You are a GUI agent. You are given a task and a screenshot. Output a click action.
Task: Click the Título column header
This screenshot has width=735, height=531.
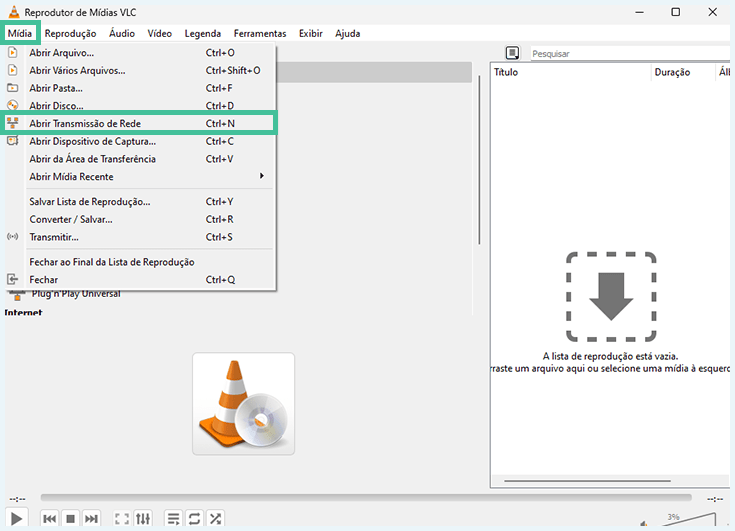506,72
